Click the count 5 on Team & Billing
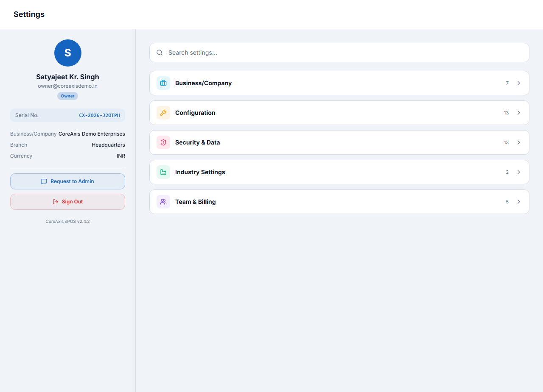 point(507,202)
